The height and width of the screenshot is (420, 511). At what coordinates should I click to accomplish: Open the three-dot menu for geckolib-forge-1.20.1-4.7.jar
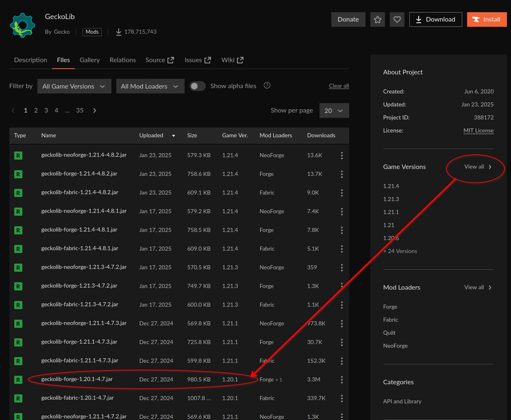click(342, 379)
